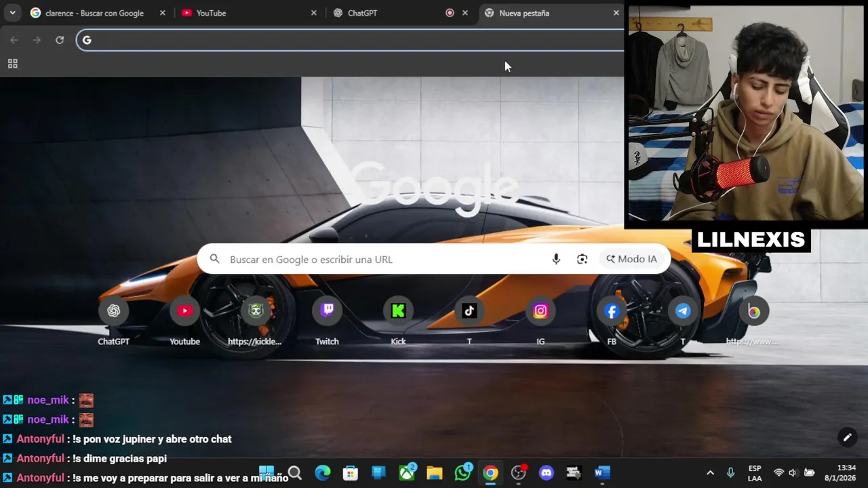This screenshot has width=868, height=488.
Task: Search by image with the Lens icon
Action: (582, 259)
